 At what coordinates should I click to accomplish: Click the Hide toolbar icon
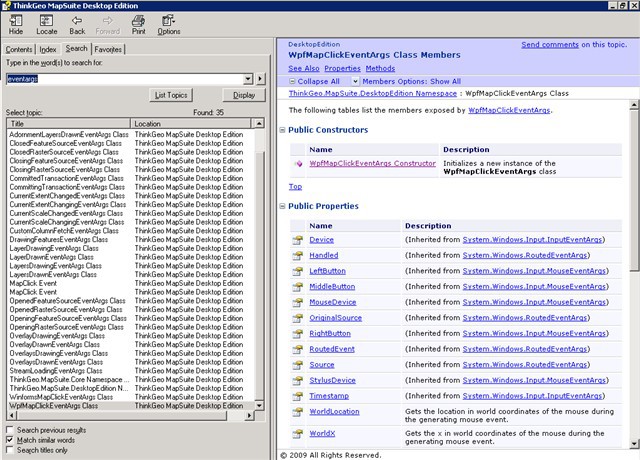16,20
